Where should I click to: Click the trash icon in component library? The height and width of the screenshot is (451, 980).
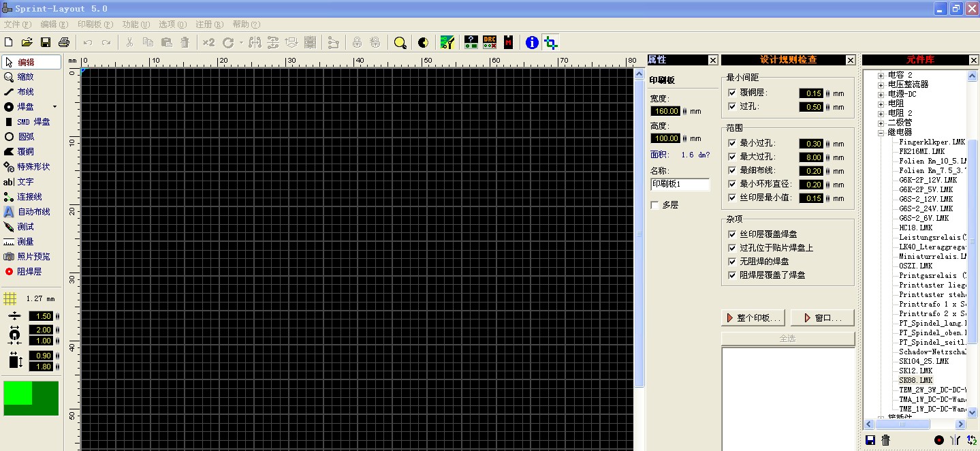coord(885,441)
